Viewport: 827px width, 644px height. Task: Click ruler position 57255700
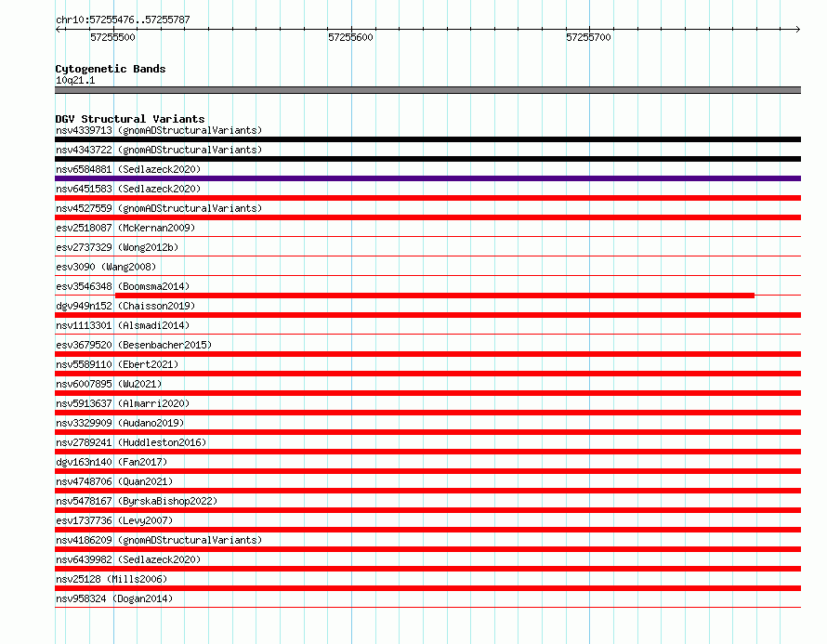click(x=588, y=37)
